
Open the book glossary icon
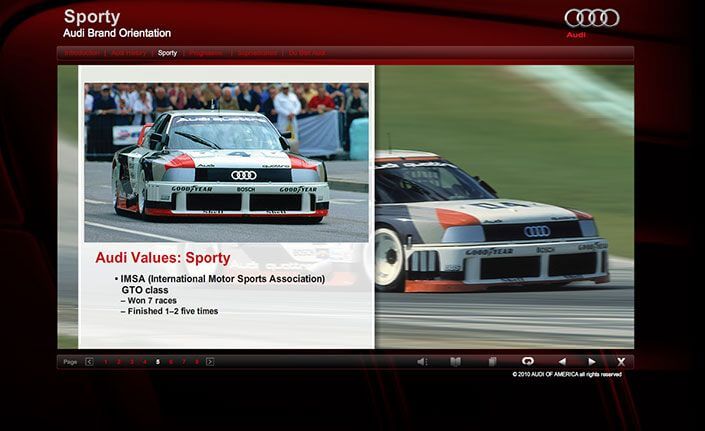pos(455,362)
